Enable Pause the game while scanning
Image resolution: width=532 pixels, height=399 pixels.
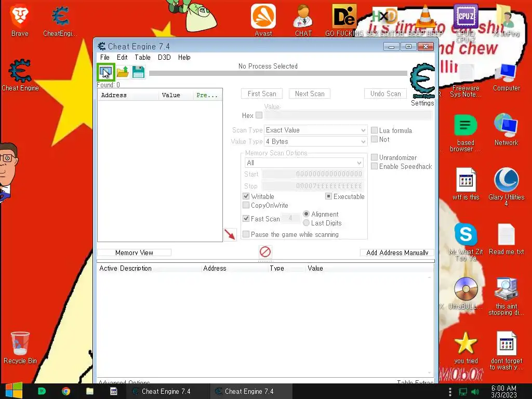point(246,234)
